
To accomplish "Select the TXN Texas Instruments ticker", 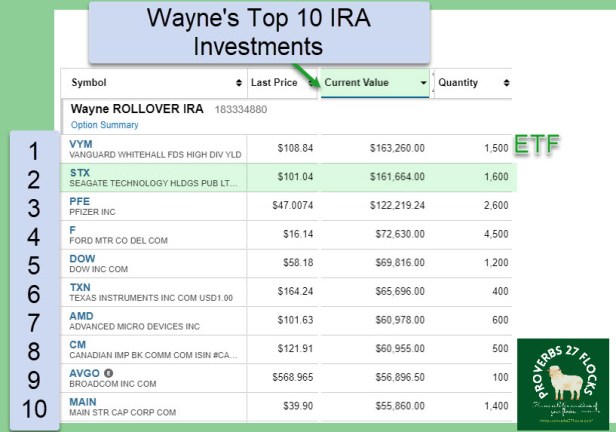I will (x=80, y=286).
